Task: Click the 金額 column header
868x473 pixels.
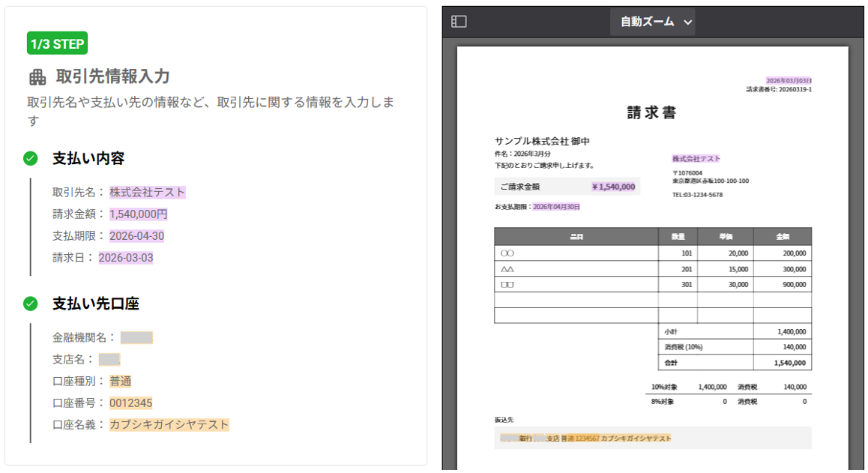Action: (783, 237)
